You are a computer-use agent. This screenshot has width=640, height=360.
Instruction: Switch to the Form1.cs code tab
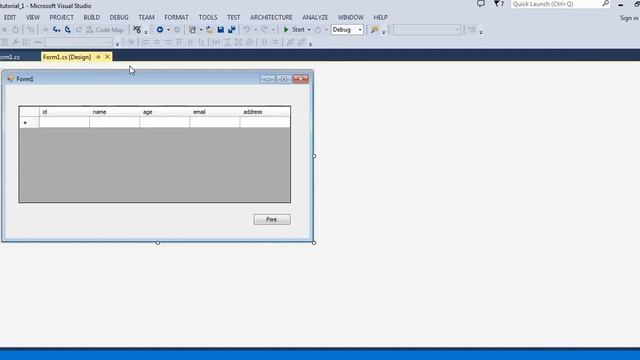(x=10, y=57)
